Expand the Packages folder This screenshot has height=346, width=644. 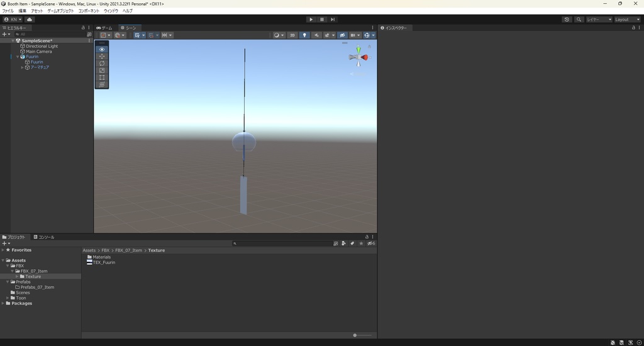tap(3, 303)
